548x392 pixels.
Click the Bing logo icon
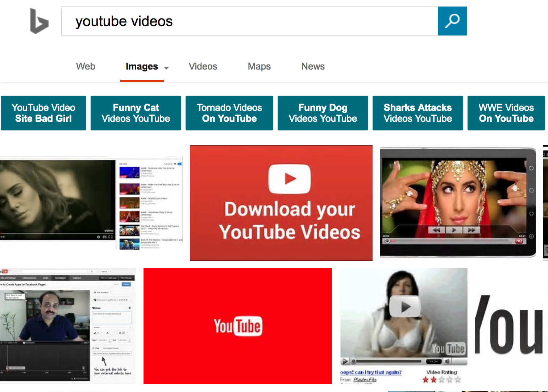coord(39,21)
